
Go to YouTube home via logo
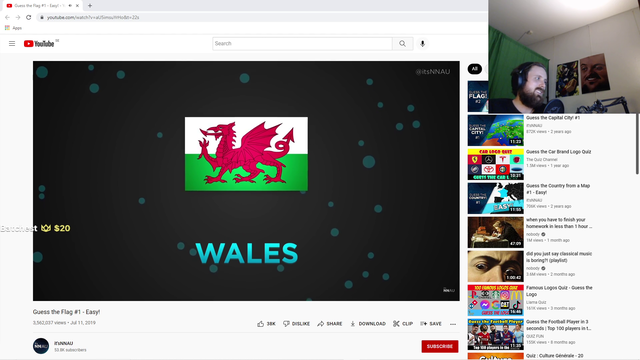point(39,44)
